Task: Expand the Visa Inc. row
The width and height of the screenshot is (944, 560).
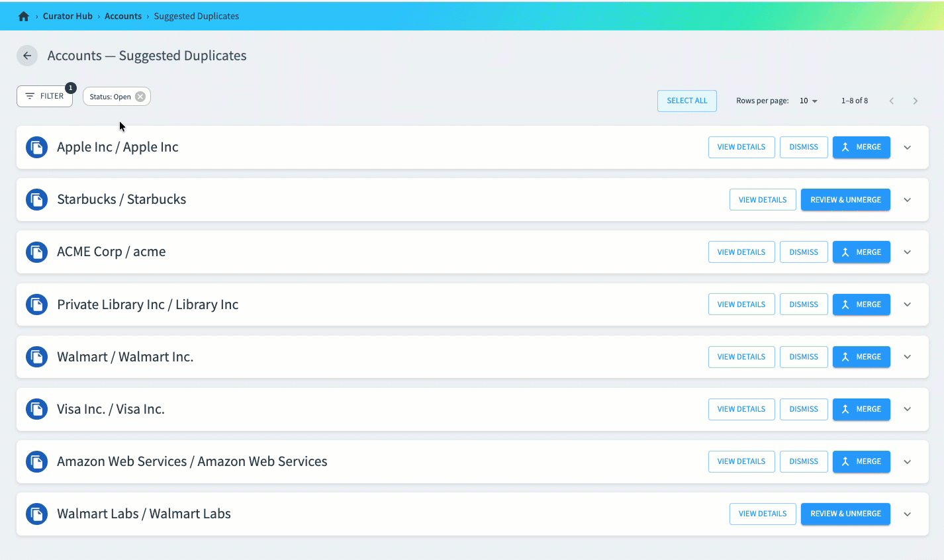Action: click(908, 409)
